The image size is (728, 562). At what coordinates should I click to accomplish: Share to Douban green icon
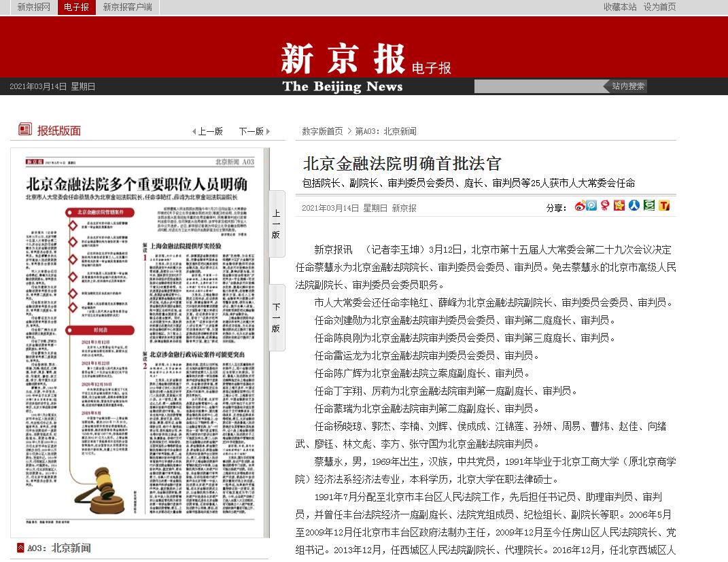click(x=649, y=206)
